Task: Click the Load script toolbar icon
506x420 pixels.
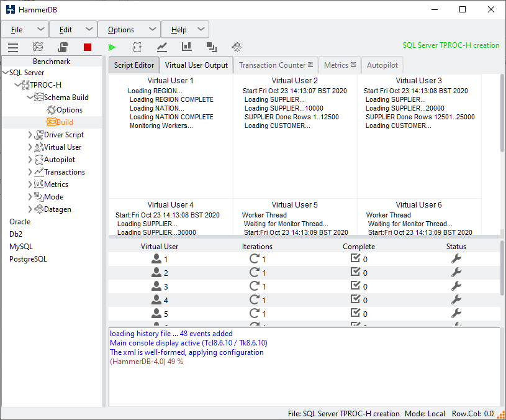Action: (63, 47)
